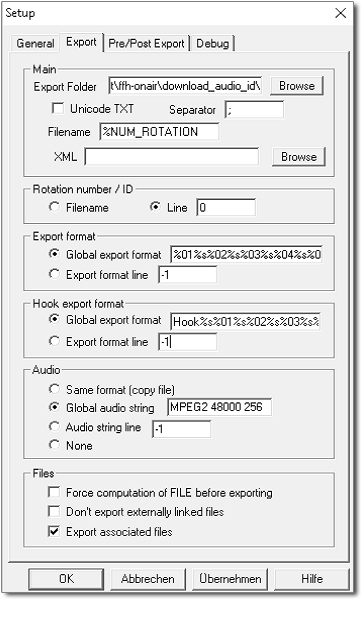Select the Export tab
Image resolution: width=362 pixels, height=620 pixels.
point(81,42)
